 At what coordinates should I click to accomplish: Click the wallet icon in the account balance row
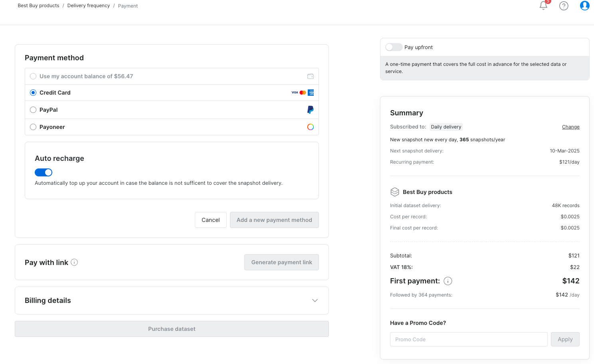311,76
